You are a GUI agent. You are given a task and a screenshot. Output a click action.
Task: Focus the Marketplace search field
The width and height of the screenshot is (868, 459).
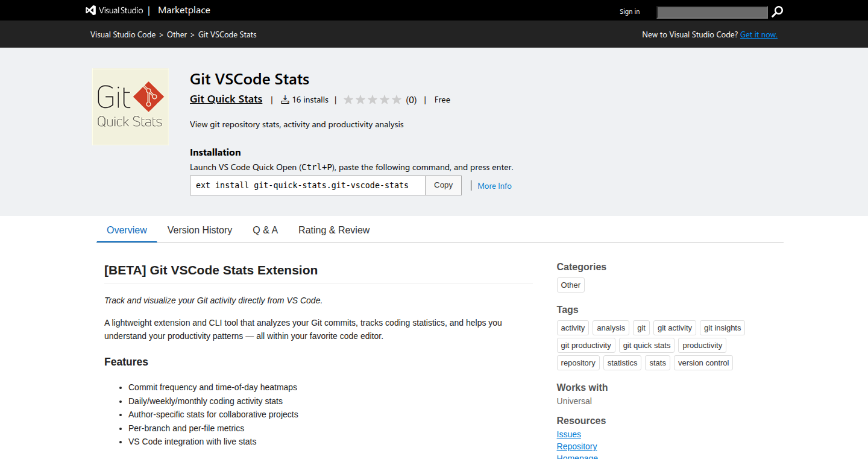[712, 12]
